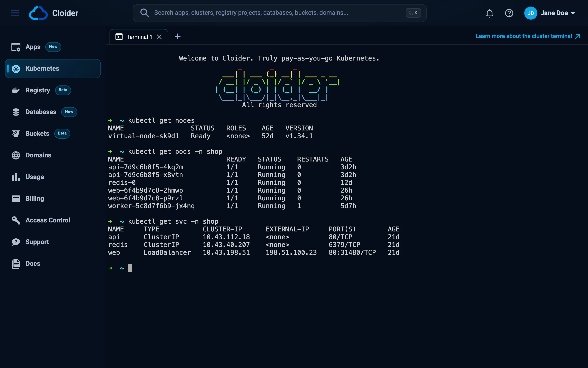Go to Billing
This screenshot has height=368, width=588.
(35, 199)
